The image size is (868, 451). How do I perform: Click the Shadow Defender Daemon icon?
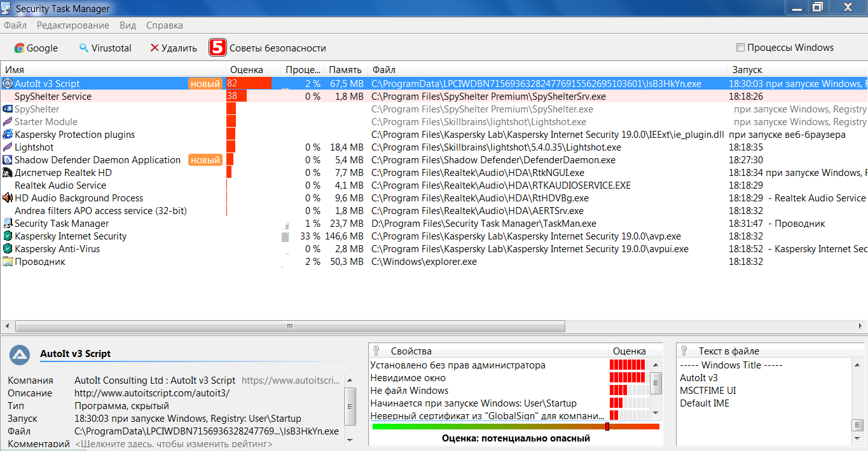[8, 160]
